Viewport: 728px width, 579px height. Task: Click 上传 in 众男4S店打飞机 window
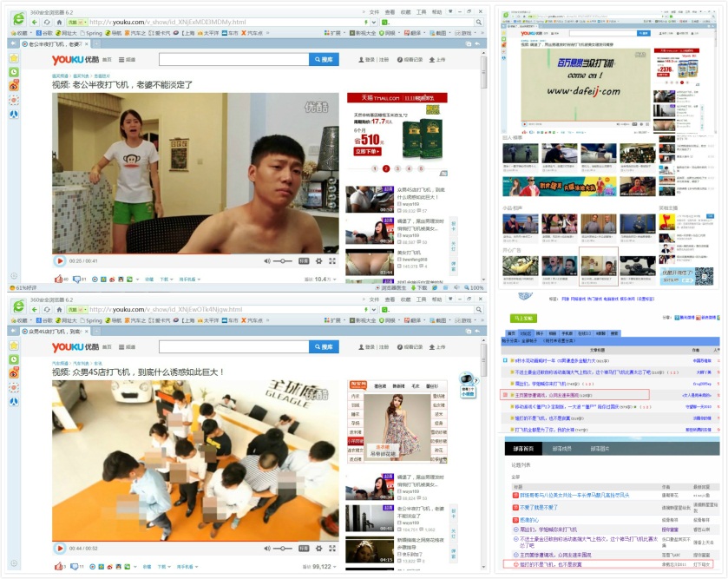click(437, 347)
